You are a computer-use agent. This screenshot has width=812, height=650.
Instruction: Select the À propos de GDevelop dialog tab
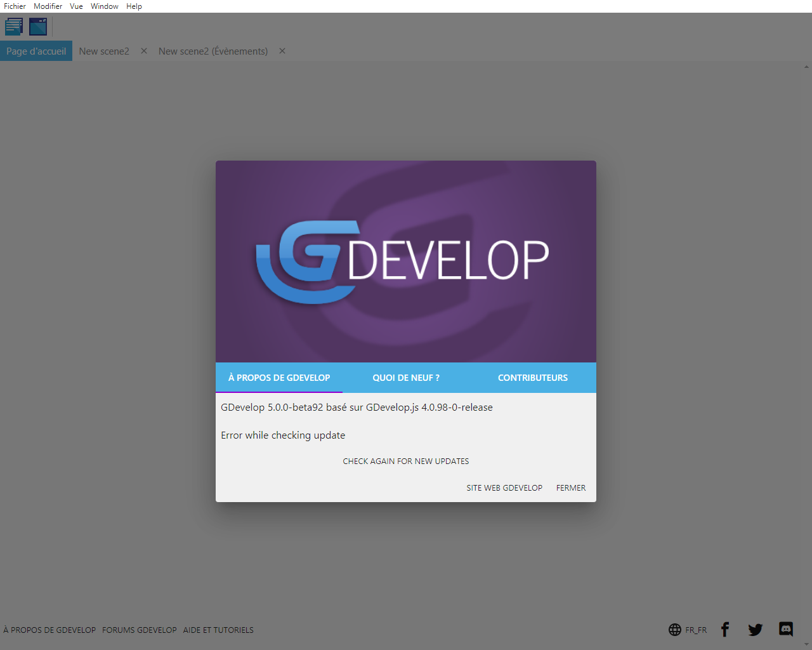coord(279,378)
